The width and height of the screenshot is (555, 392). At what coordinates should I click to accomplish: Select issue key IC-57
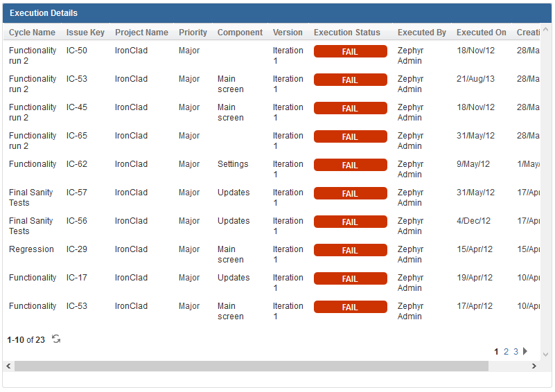[76, 193]
